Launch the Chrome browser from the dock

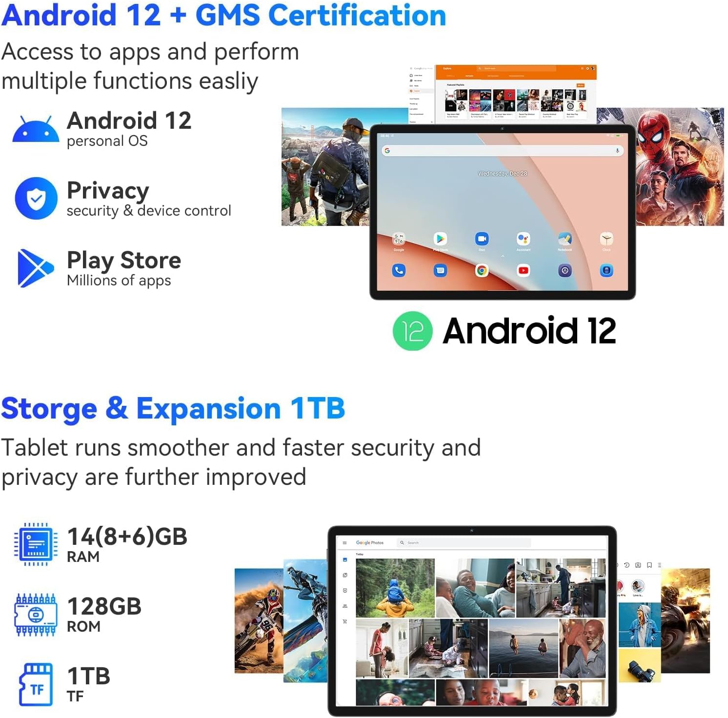(x=482, y=270)
